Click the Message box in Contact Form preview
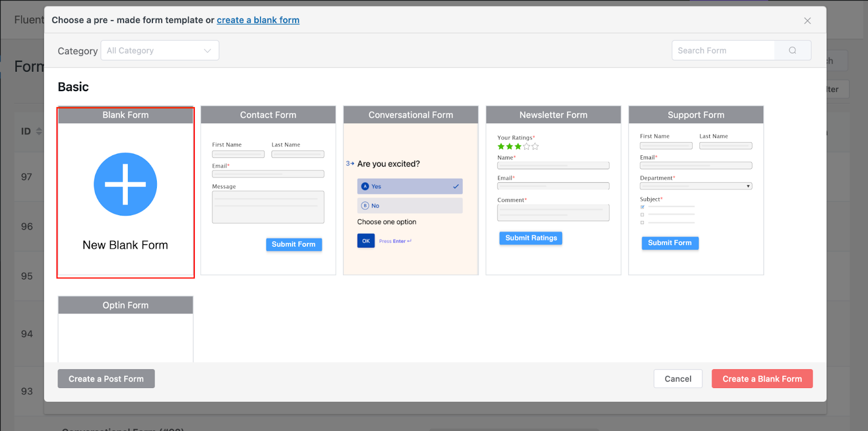Screen dimensions: 868x431 pos(268,207)
